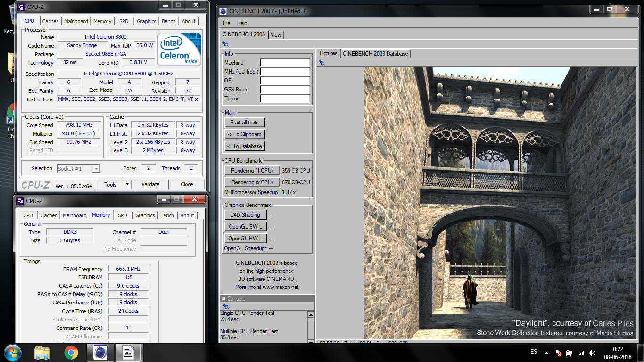Click the pin icon under Pictures tab
This screenshot has width=644, height=362.
[x=322, y=63]
